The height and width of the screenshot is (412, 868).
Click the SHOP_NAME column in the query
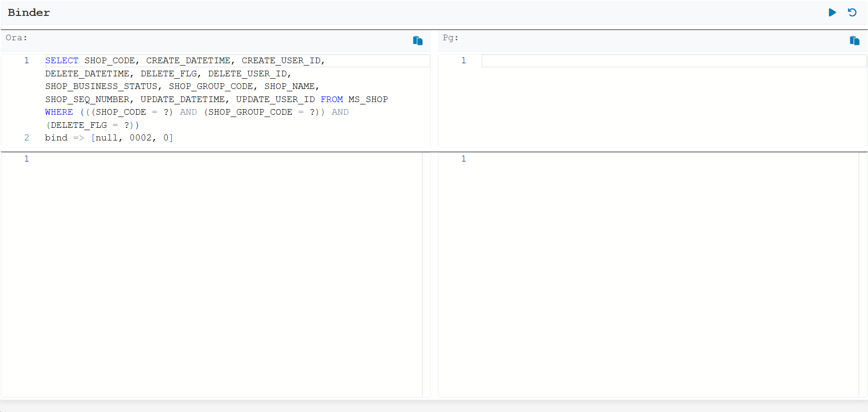pos(289,86)
